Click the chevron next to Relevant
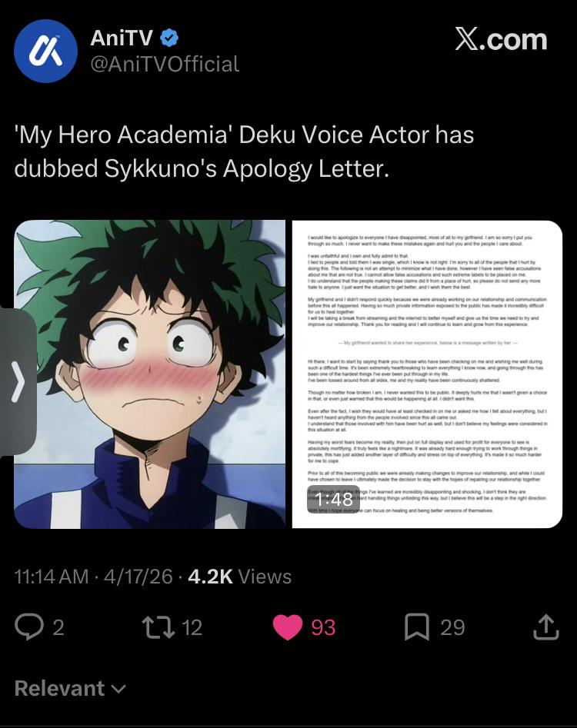This screenshot has height=728, width=577. pos(119,690)
